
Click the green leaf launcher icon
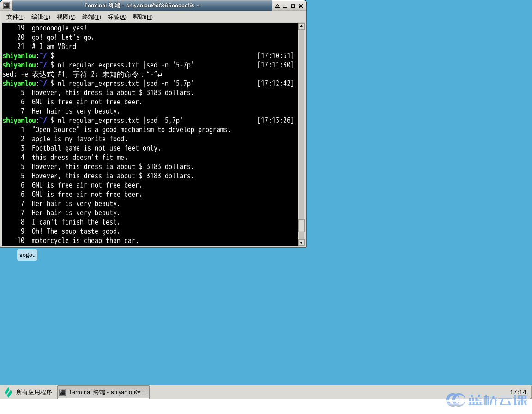[8, 392]
